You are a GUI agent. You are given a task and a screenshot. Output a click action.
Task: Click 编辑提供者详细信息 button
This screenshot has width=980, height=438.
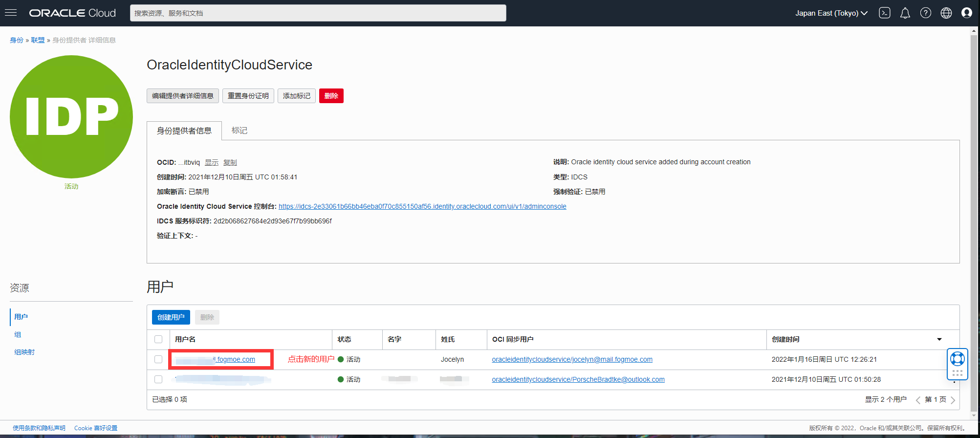[183, 96]
